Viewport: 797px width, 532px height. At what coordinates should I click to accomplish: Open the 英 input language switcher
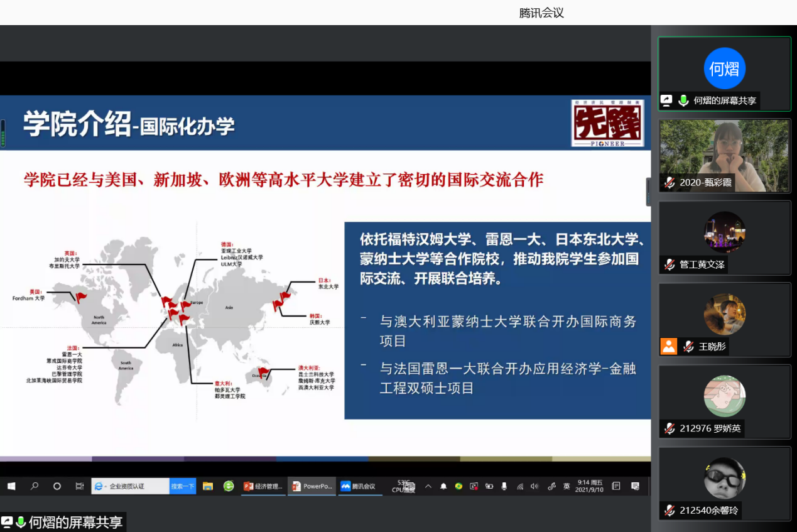[x=567, y=486]
